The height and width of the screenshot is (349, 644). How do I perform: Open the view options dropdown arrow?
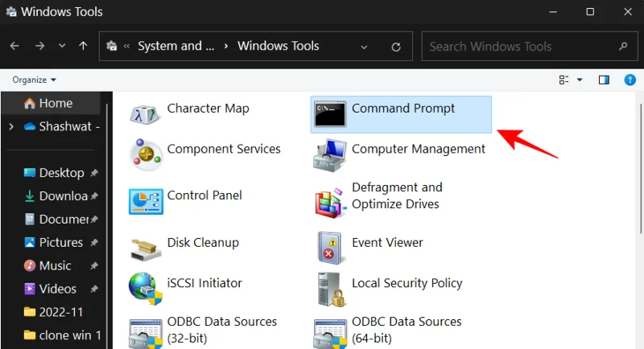pos(580,80)
